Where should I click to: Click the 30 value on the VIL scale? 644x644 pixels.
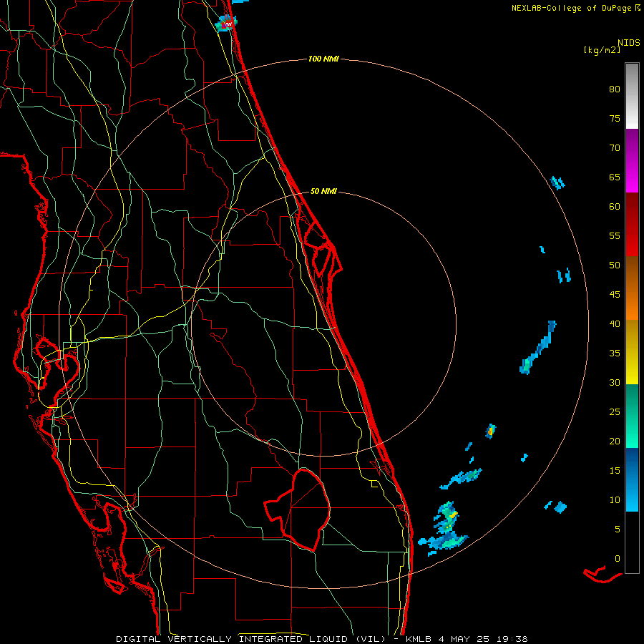(615, 382)
